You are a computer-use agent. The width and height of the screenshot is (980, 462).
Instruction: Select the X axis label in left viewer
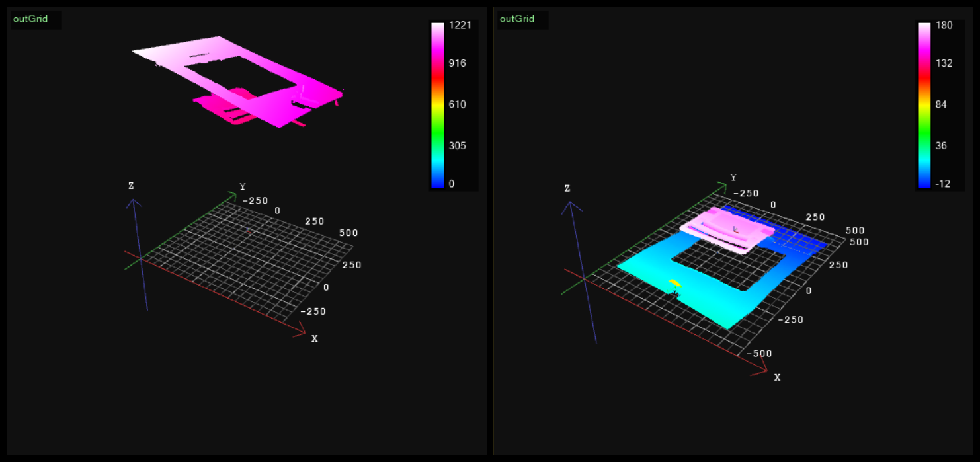tap(315, 338)
